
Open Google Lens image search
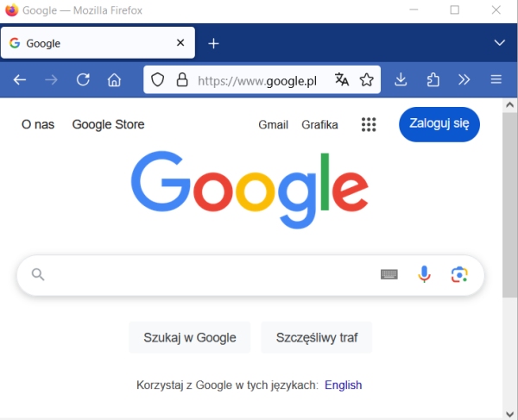[x=459, y=274]
